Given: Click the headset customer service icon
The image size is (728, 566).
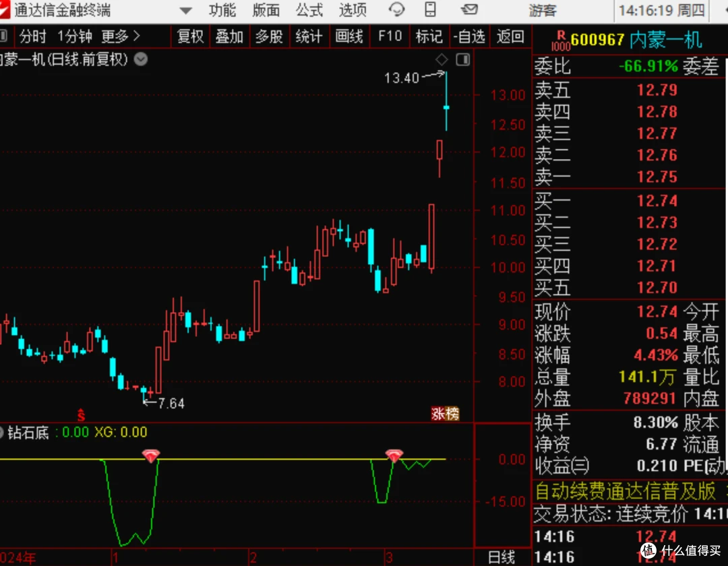Looking at the screenshot, I should tap(397, 10).
